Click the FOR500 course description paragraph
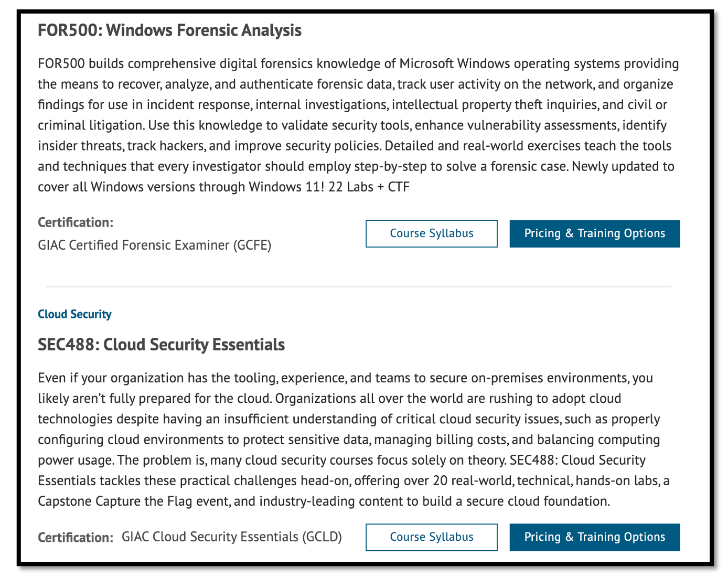The width and height of the screenshot is (728, 577). point(358,125)
